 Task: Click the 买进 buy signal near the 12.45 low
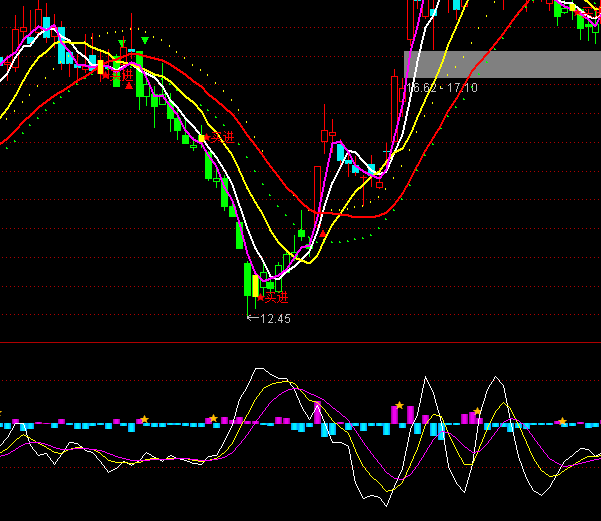coord(272,297)
